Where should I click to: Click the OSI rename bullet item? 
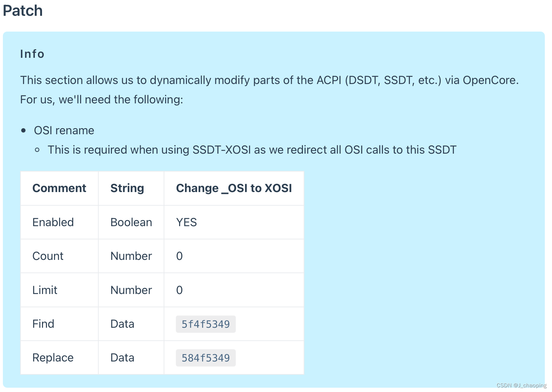click(64, 130)
